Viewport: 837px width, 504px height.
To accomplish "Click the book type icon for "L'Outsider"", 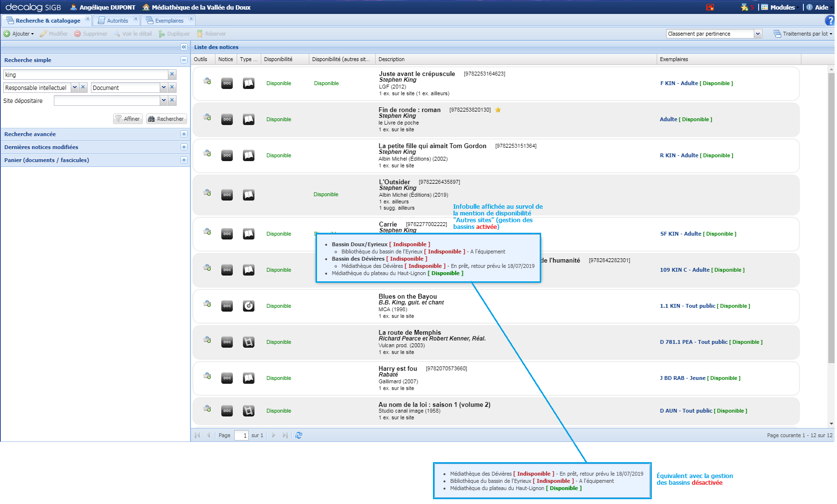I will click(x=248, y=195).
